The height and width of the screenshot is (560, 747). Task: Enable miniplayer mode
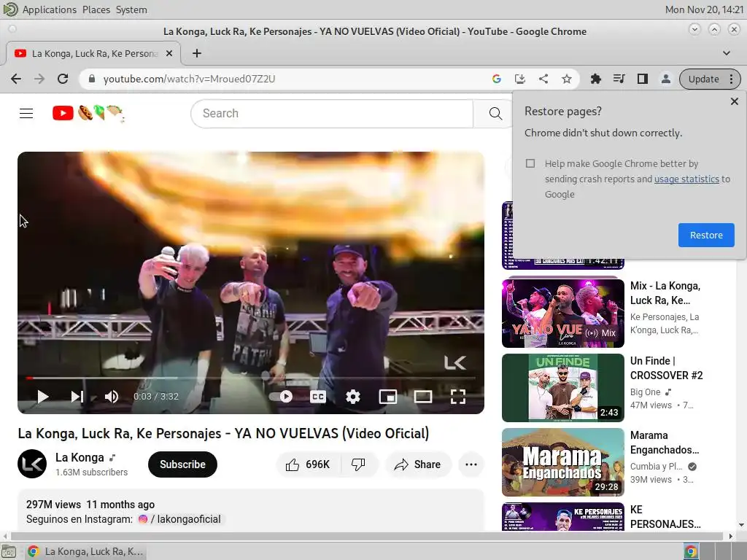(388, 397)
